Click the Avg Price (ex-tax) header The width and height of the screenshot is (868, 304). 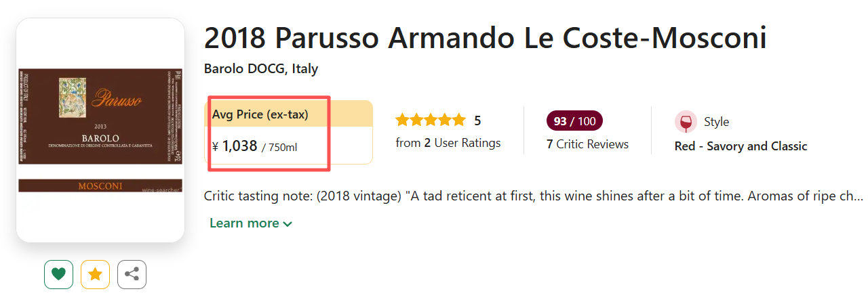260,115
